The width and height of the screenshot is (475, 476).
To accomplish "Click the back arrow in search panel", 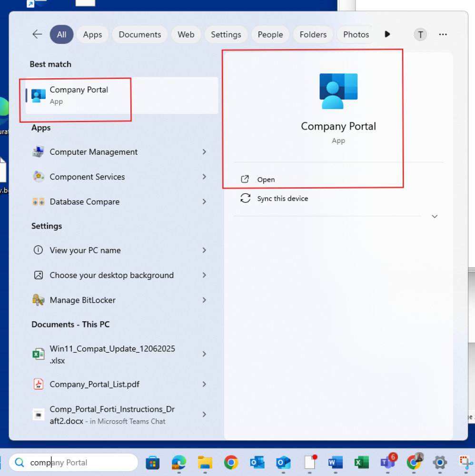I will (37, 34).
